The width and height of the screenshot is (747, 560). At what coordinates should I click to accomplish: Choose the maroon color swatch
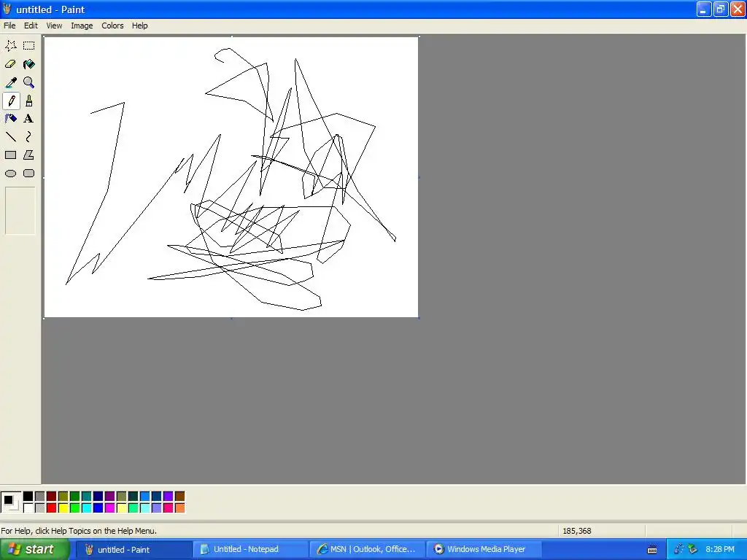[x=52, y=497]
